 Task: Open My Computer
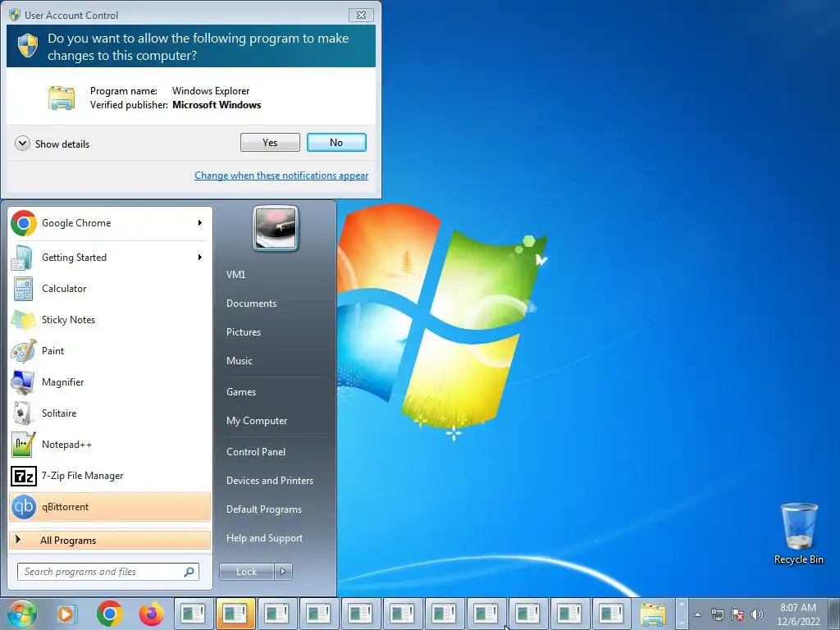click(257, 421)
